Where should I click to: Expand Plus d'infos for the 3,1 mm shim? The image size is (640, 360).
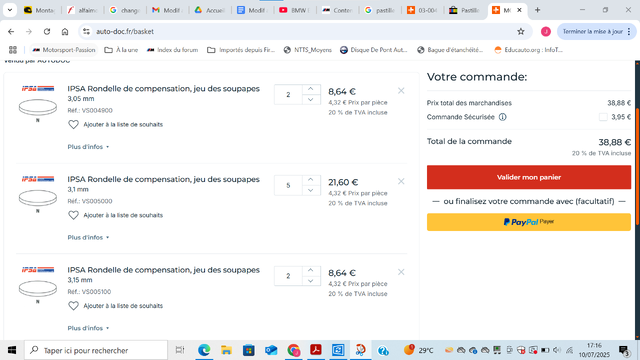tap(88, 237)
